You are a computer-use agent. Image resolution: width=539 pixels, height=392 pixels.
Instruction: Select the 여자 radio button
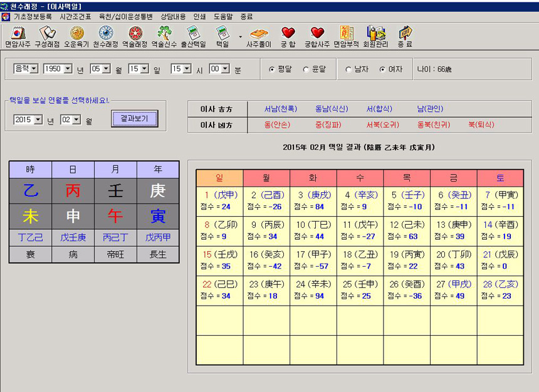(382, 70)
